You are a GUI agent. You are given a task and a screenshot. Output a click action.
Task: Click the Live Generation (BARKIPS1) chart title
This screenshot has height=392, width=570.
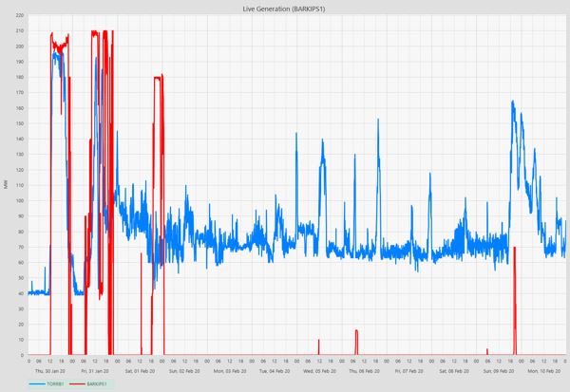click(x=285, y=8)
